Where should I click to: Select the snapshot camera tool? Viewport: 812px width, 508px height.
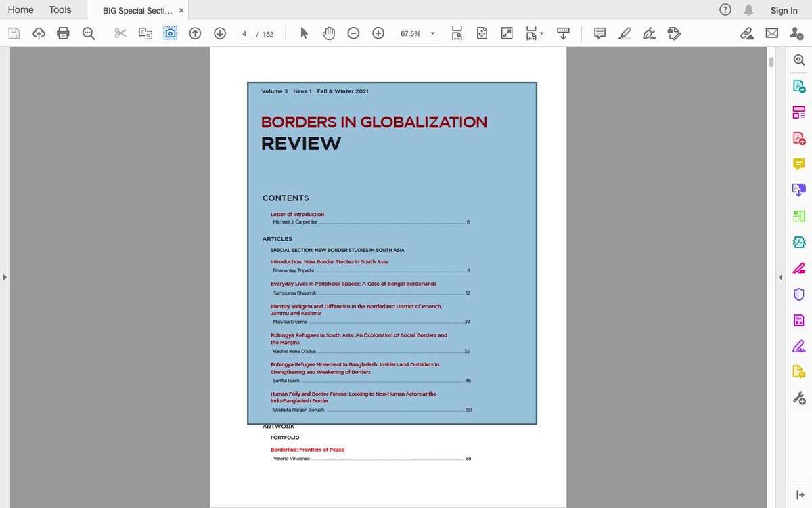tap(171, 33)
